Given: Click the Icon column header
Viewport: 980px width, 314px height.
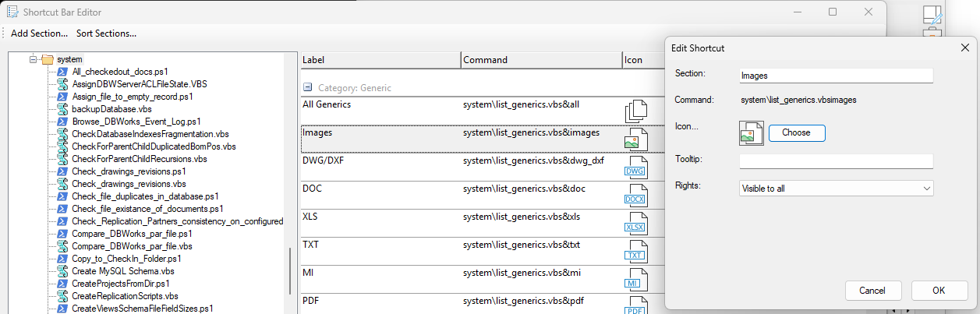Looking at the screenshot, I should 643,60.
